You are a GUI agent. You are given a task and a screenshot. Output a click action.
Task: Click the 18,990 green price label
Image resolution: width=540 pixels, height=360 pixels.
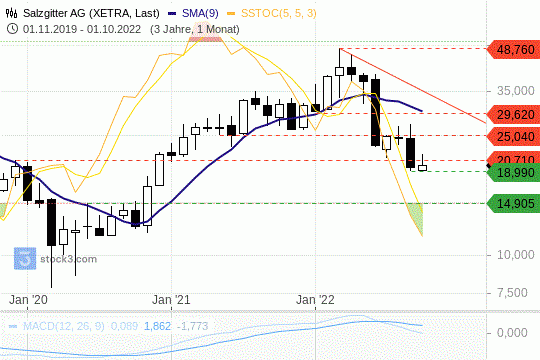tap(513, 172)
